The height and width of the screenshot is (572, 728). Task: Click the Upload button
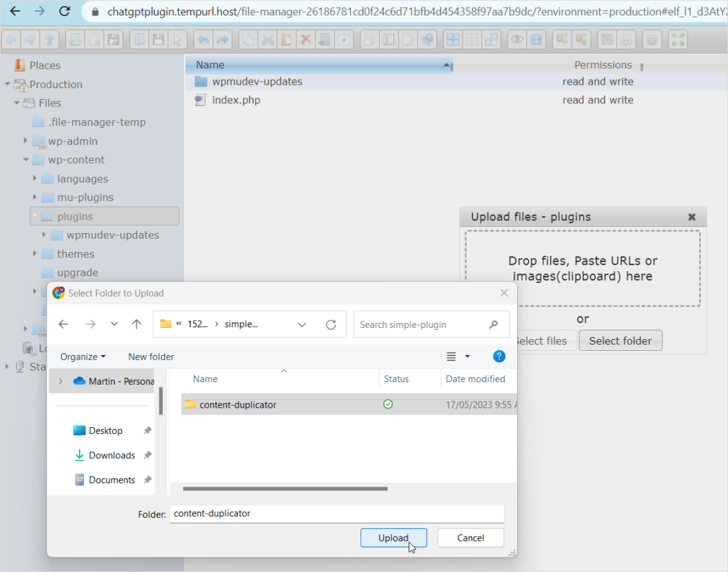pos(393,538)
